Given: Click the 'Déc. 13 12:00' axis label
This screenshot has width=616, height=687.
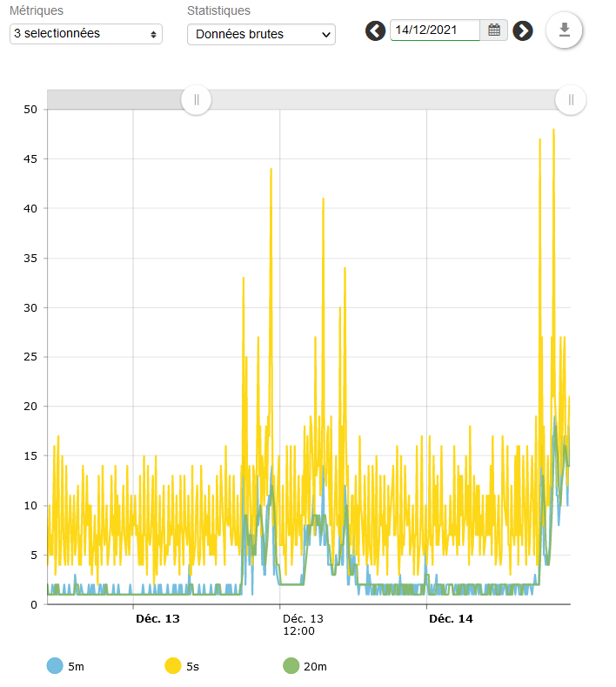Looking at the screenshot, I should pyautogui.click(x=303, y=625).
